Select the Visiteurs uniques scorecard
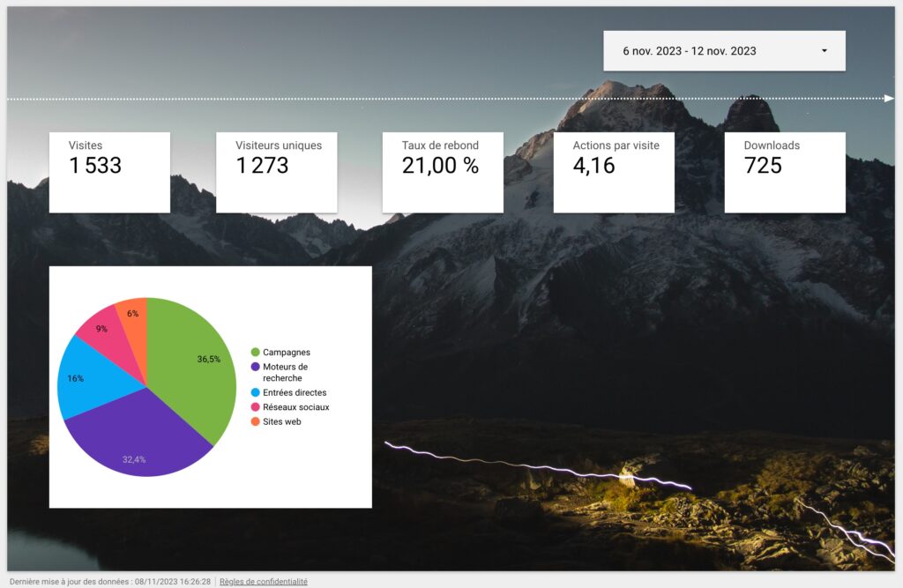Screen dimensions: 903x588 coord(276,172)
